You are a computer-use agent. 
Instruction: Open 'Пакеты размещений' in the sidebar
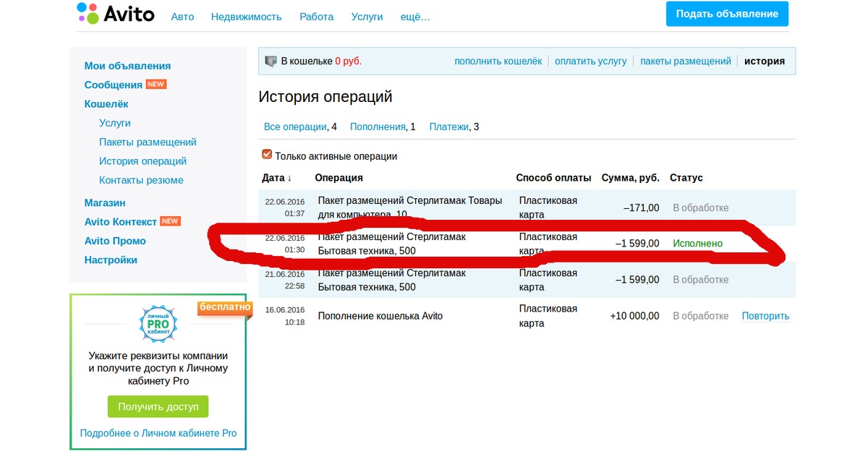148,142
